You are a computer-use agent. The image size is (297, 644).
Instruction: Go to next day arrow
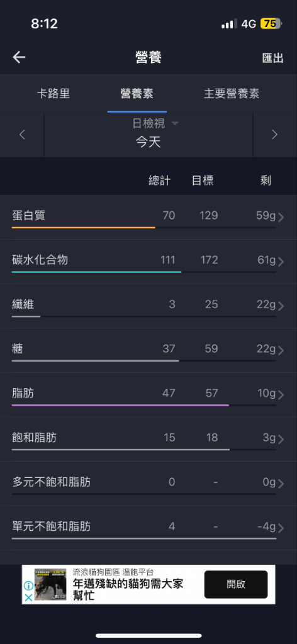click(275, 135)
